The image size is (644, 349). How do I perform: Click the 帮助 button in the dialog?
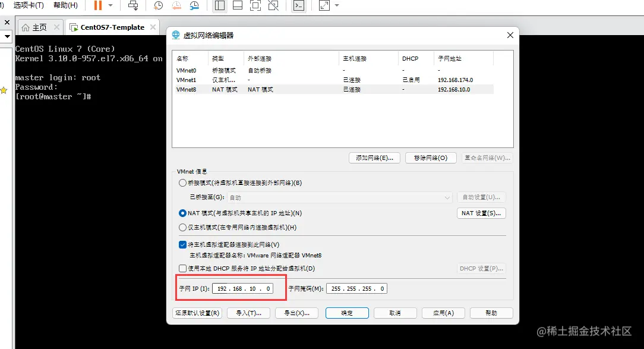tap(492, 313)
